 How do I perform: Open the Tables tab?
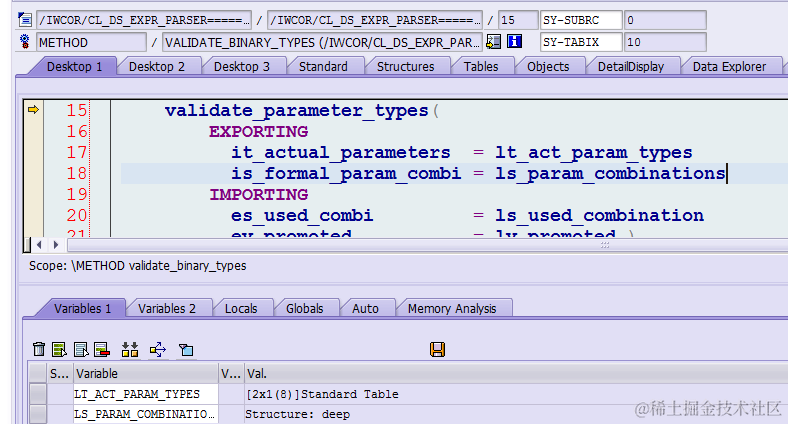pyautogui.click(x=481, y=67)
